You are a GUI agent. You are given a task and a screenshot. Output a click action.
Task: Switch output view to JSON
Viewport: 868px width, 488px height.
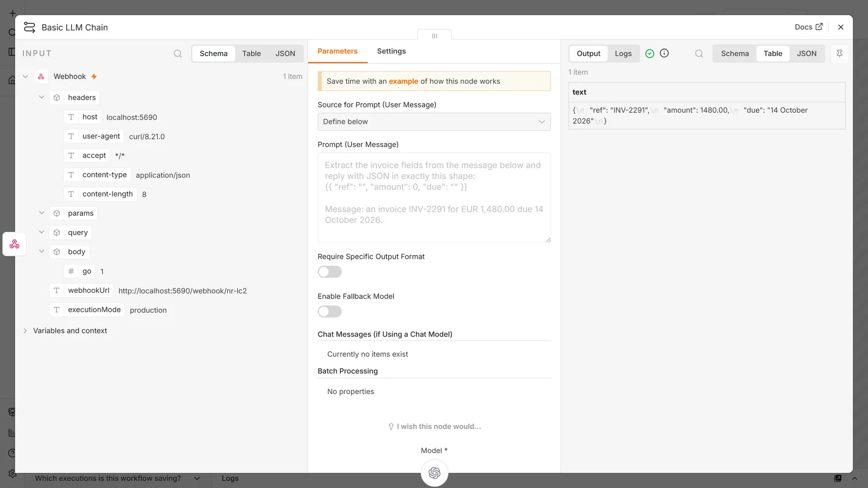point(806,54)
